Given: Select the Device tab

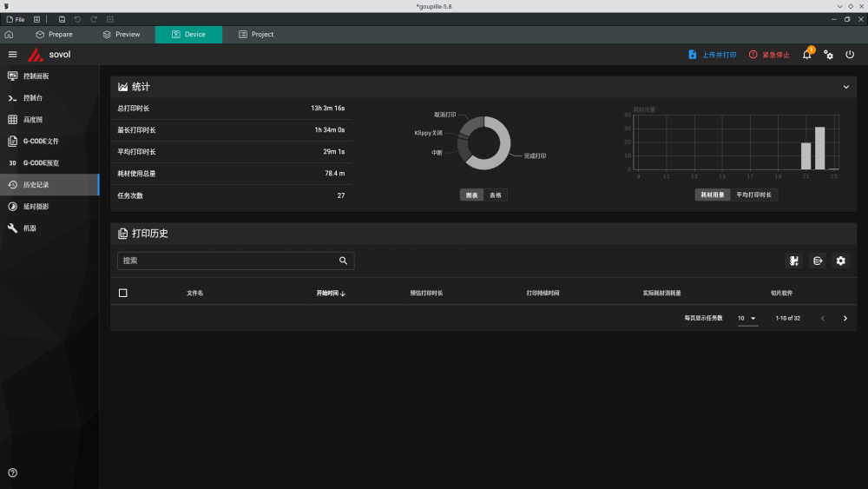Looking at the screenshot, I should [188, 35].
